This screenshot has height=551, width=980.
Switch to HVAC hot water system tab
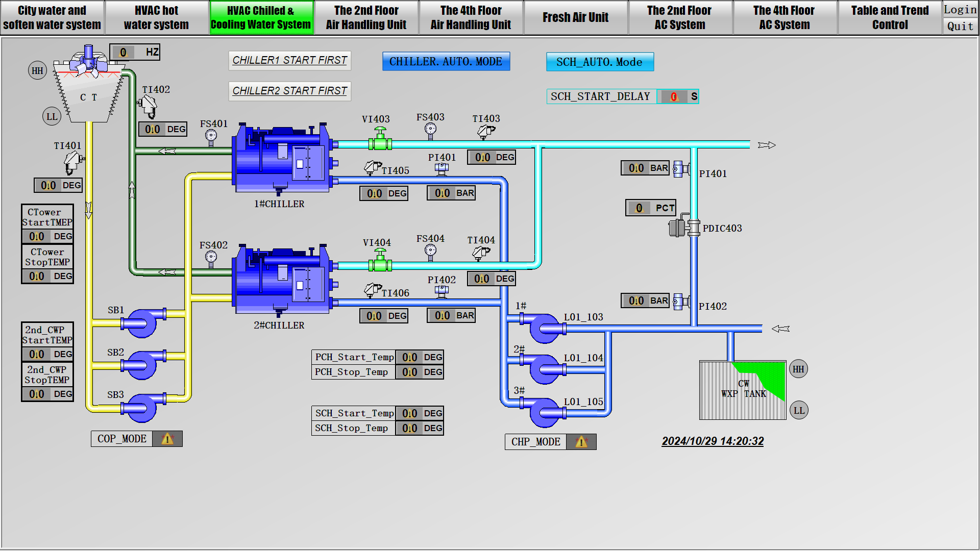tap(156, 17)
